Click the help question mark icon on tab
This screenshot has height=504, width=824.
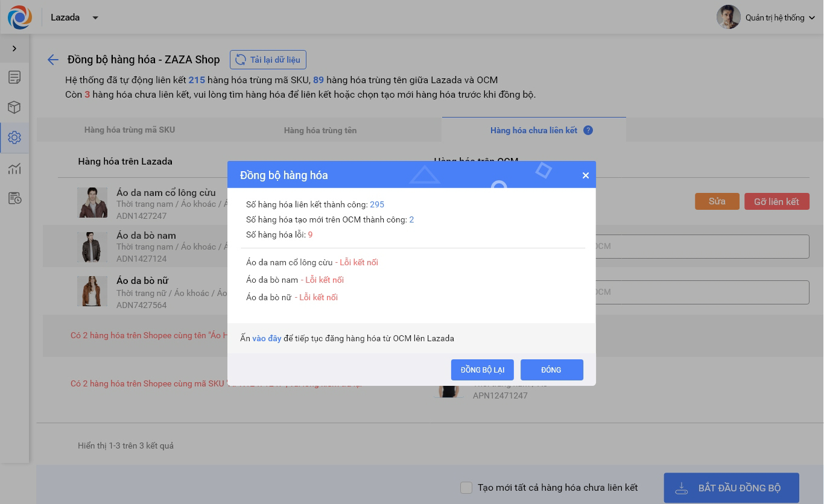click(588, 130)
